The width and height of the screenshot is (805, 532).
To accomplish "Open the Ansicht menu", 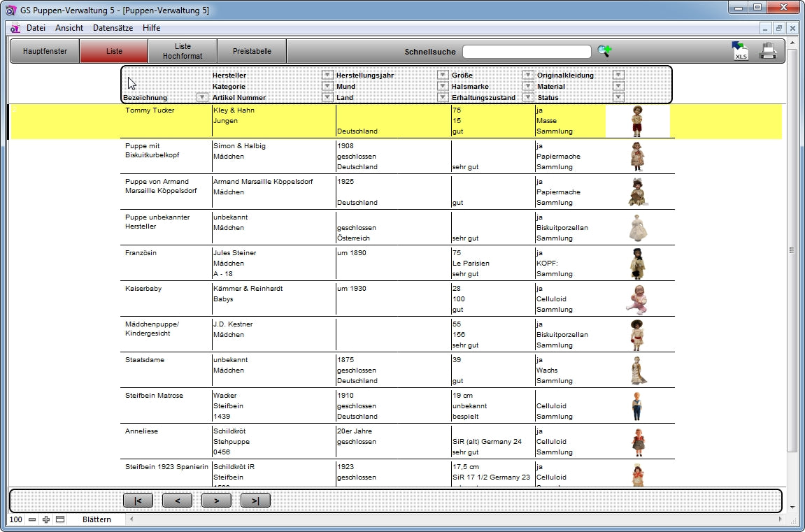I will tap(69, 28).
